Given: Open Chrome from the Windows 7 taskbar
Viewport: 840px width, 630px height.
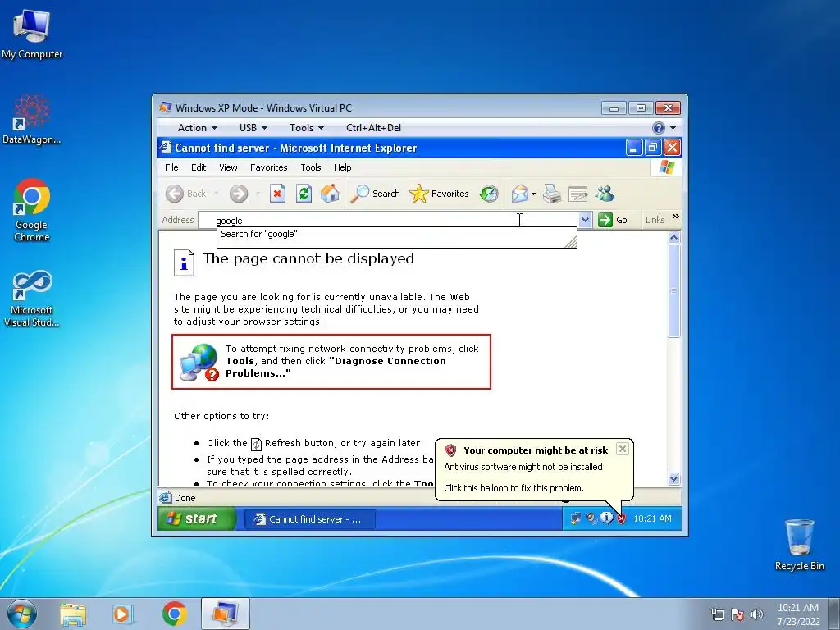Looking at the screenshot, I should [174, 614].
